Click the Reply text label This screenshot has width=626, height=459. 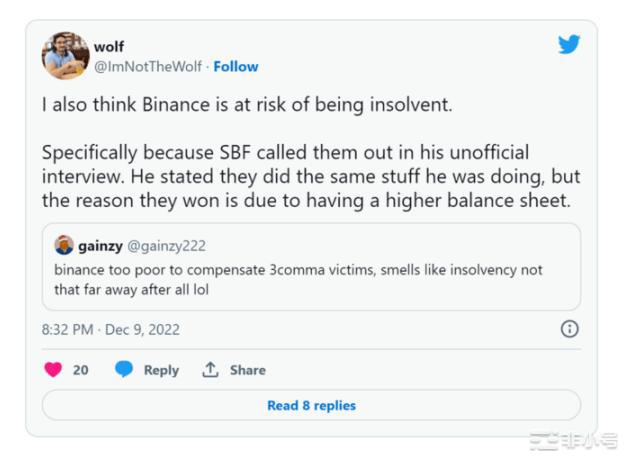click(x=161, y=370)
